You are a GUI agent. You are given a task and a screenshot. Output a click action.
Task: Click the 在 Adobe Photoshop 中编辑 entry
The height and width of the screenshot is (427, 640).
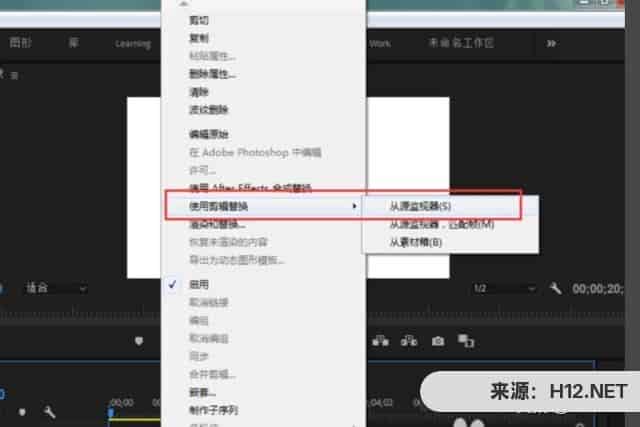click(256, 152)
